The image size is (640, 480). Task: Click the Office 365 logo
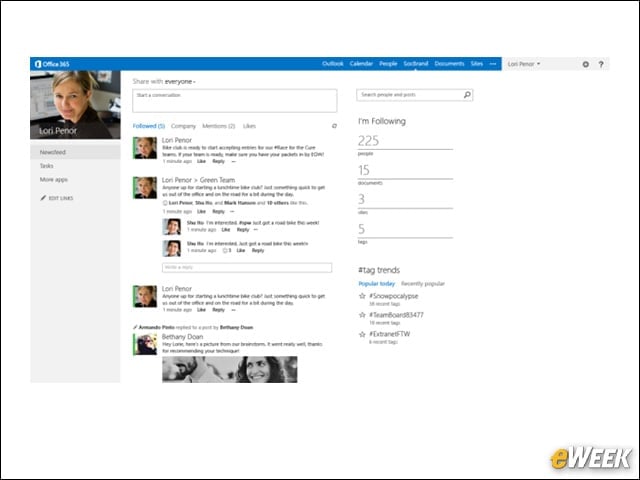[52, 64]
